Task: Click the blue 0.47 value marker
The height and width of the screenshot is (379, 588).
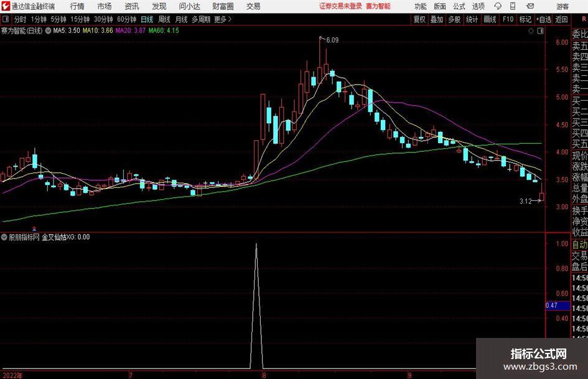Action: click(x=558, y=306)
